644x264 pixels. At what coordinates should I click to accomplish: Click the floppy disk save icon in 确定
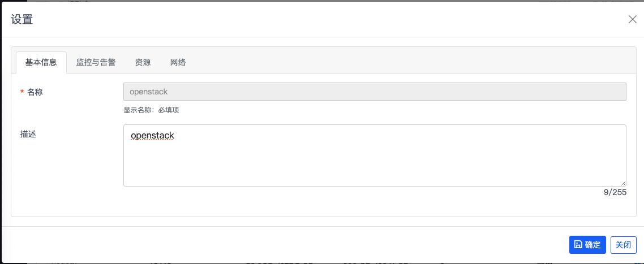pos(578,245)
